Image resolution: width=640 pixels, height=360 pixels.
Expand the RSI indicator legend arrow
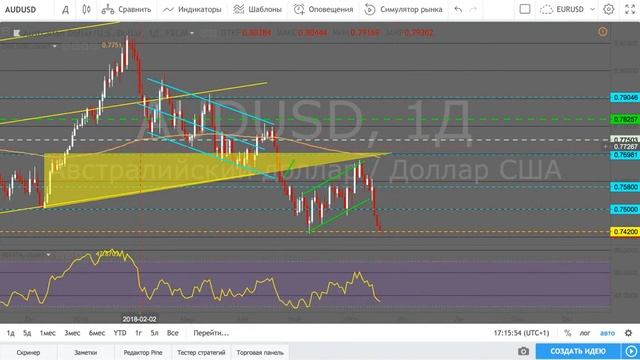click(49, 255)
